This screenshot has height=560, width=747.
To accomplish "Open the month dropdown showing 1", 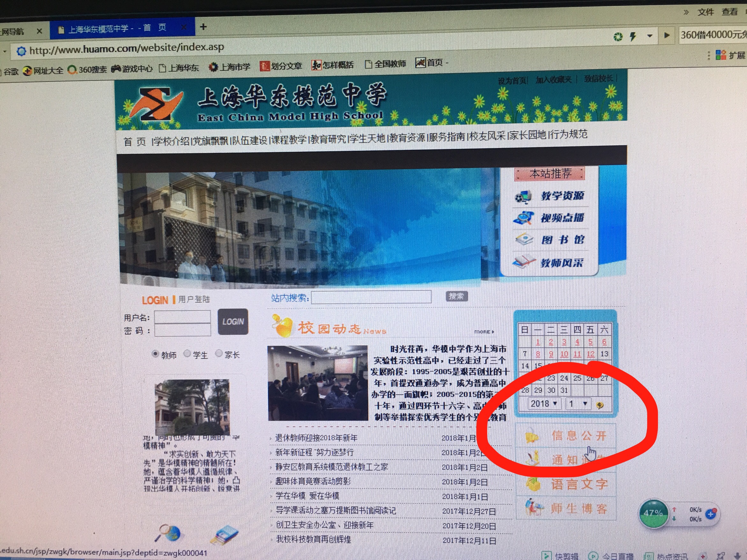I will pyautogui.click(x=578, y=404).
